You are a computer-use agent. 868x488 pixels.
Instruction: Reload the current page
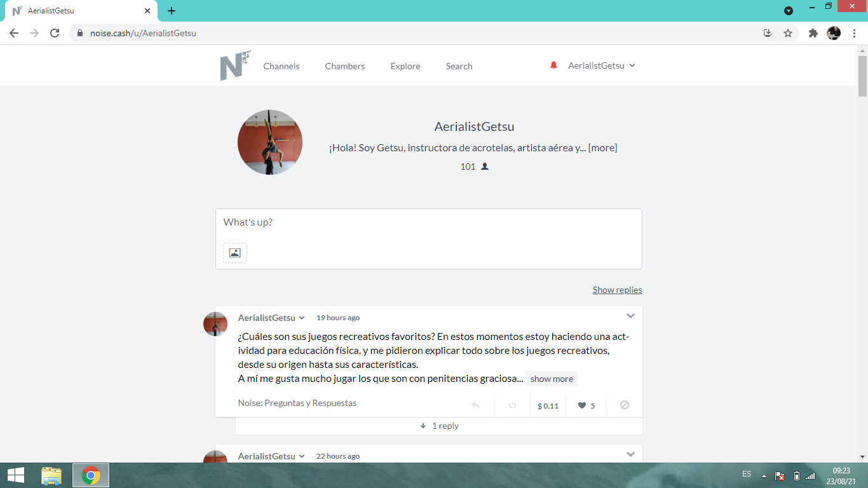[x=55, y=33]
